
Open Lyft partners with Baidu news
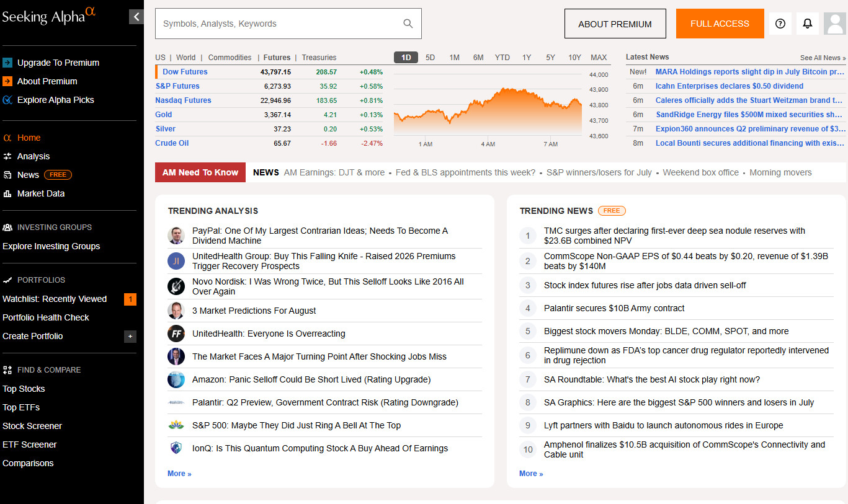663,425
